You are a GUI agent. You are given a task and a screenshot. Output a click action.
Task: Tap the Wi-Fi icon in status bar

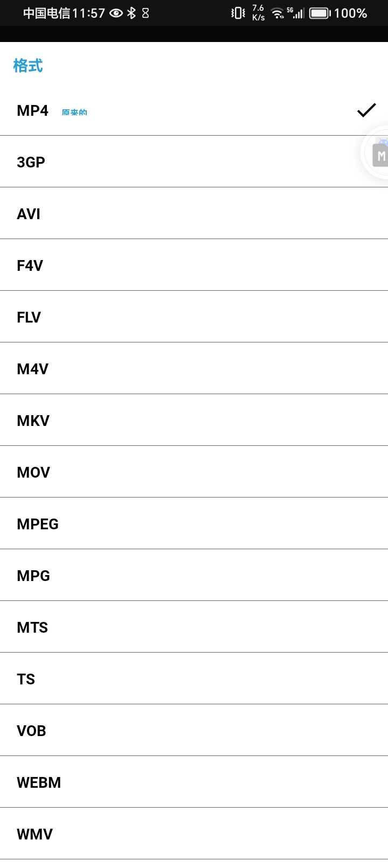278,13
